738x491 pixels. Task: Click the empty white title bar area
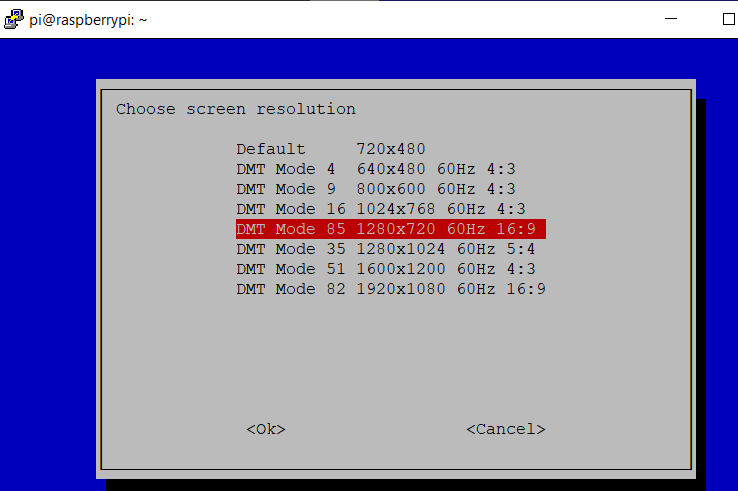point(400,19)
